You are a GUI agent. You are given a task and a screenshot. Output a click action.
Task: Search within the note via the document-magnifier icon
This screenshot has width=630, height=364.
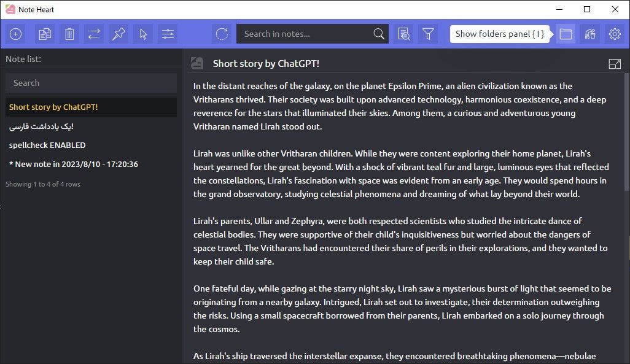point(403,34)
